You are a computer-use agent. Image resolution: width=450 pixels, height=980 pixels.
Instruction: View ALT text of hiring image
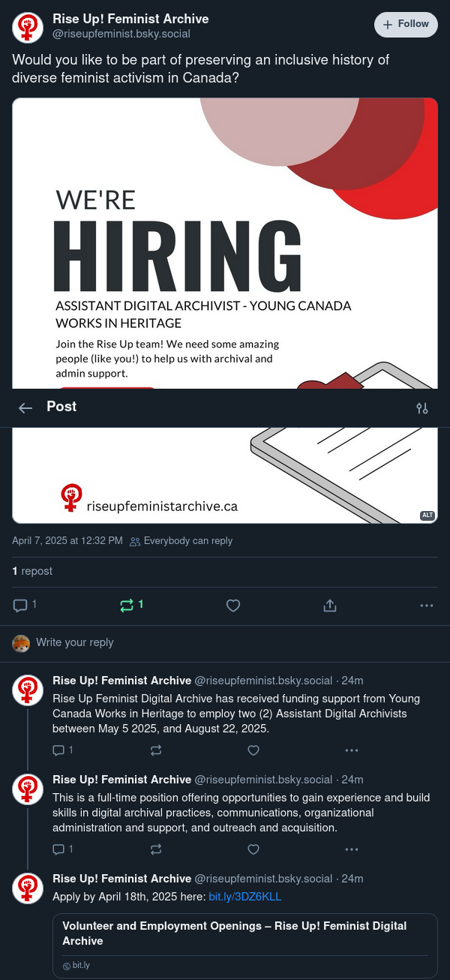(427, 515)
